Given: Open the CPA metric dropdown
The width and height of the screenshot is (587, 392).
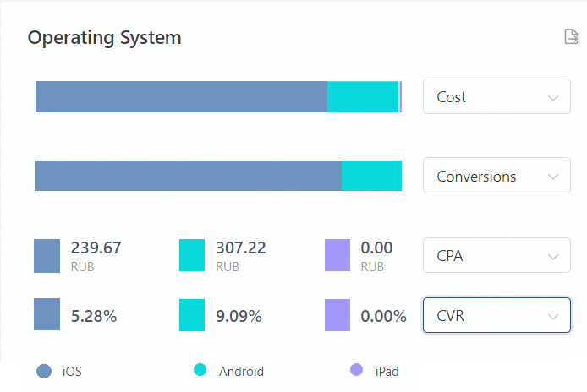Looking at the screenshot, I should 496,256.
